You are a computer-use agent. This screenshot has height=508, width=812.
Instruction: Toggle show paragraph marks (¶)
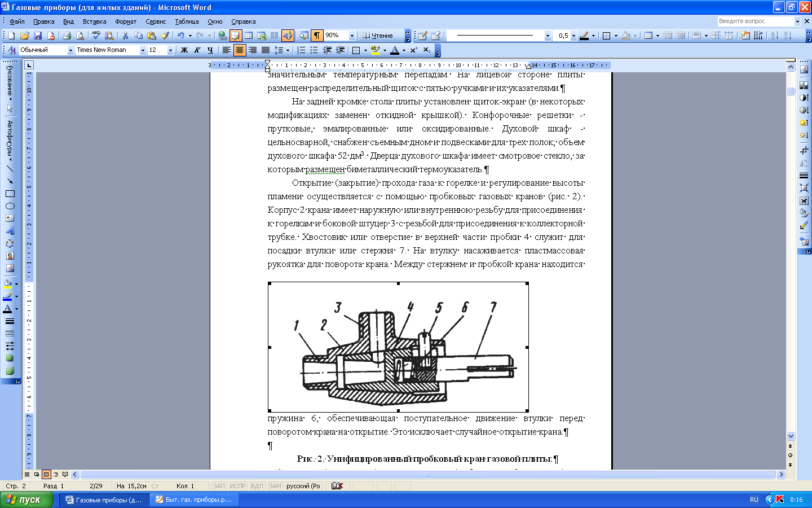[x=317, y=36]
